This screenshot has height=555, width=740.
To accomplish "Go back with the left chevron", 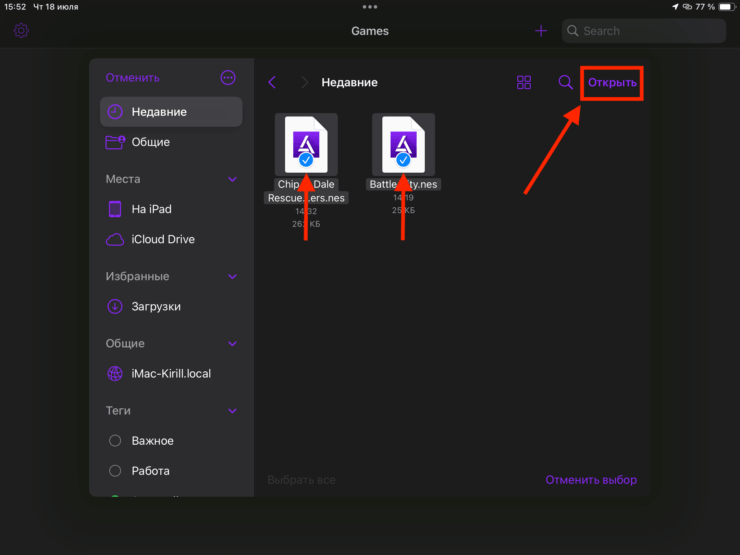I will (273, 83).
